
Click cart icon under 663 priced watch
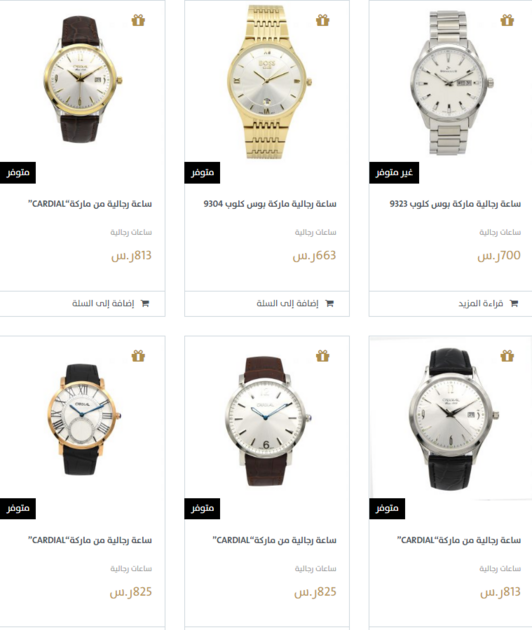(x=329, y=303)
